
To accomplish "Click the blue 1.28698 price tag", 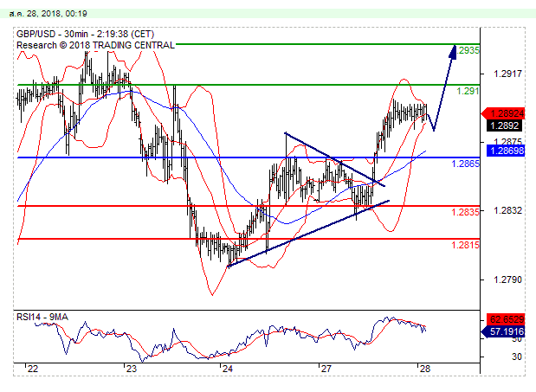I will (505, 151).
